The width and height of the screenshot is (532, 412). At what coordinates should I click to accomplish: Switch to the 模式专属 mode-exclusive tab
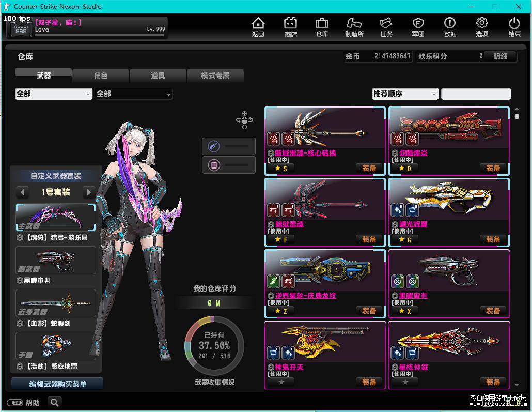(215, 75)
